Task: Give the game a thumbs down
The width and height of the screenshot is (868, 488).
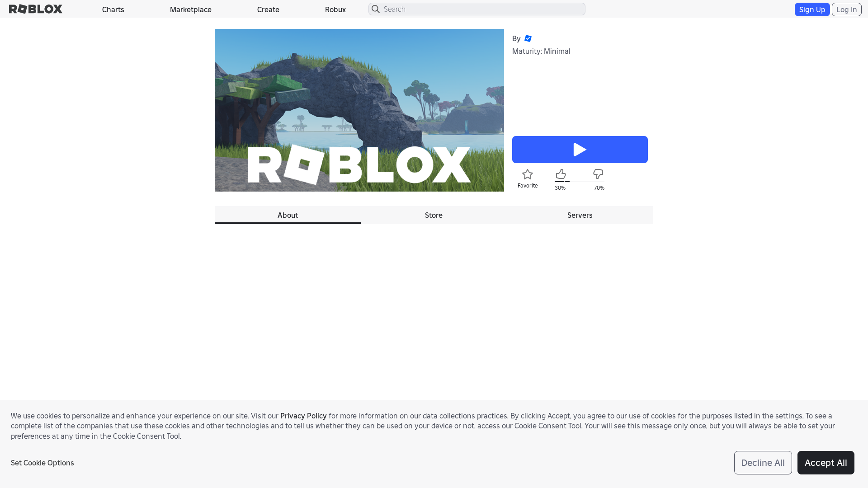Action: tap(598, 174)
